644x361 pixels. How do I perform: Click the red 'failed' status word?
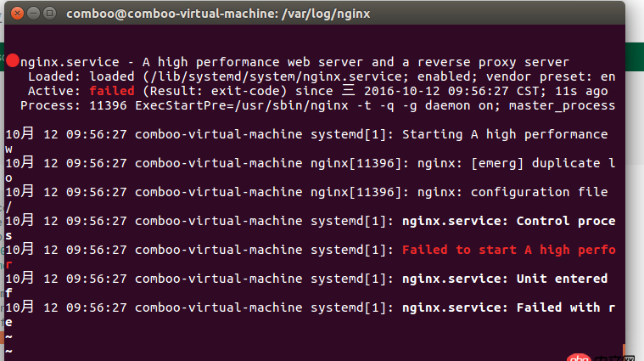[111, 91]
